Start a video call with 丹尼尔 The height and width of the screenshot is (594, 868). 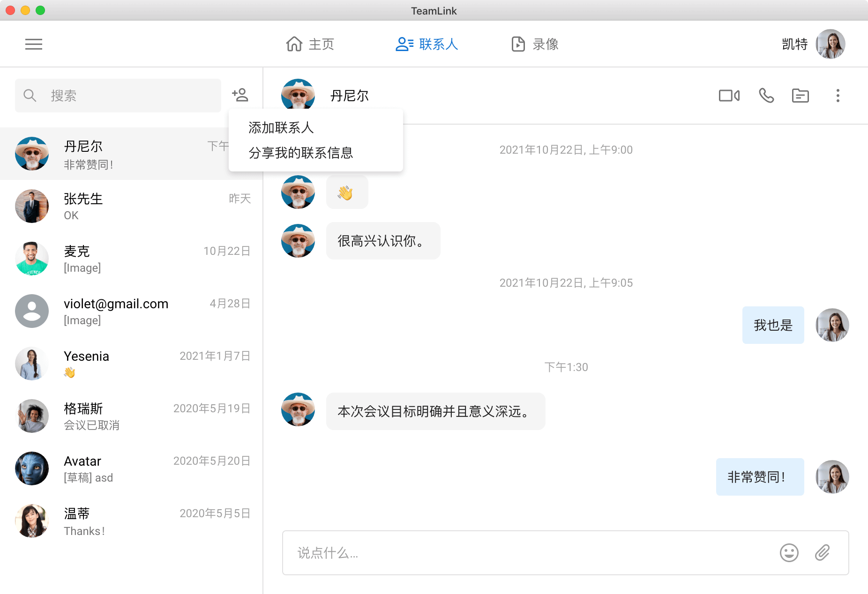[x=729, y=96]
